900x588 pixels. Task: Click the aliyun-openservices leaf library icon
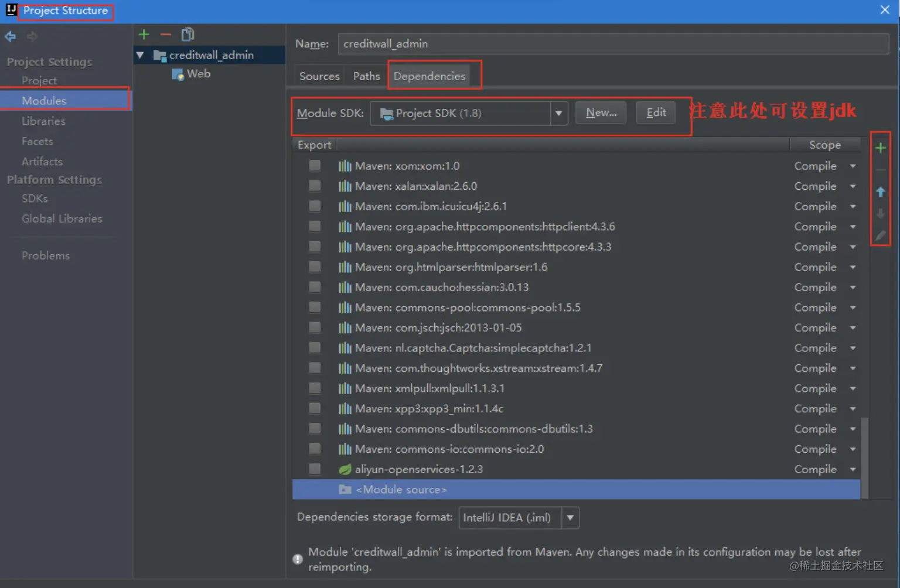point(345,469)
